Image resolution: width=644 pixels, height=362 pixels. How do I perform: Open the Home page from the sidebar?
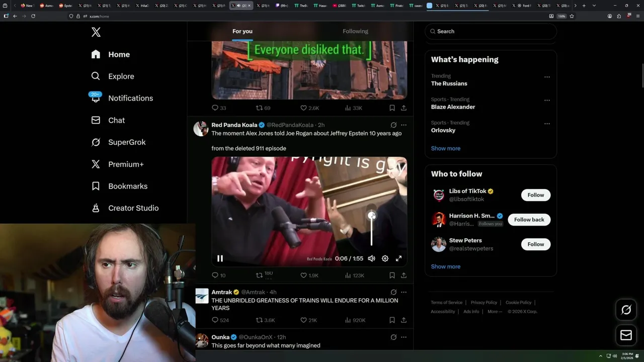[111, 54]
